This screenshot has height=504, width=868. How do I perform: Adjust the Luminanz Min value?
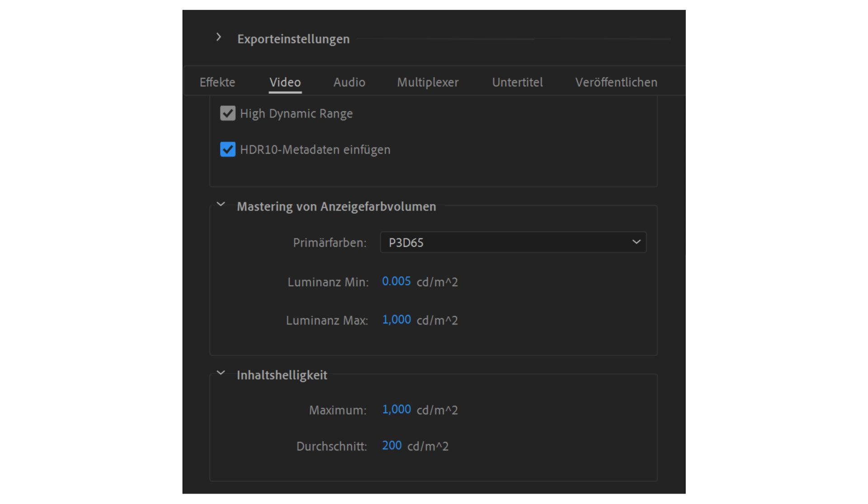click(396, 281)
